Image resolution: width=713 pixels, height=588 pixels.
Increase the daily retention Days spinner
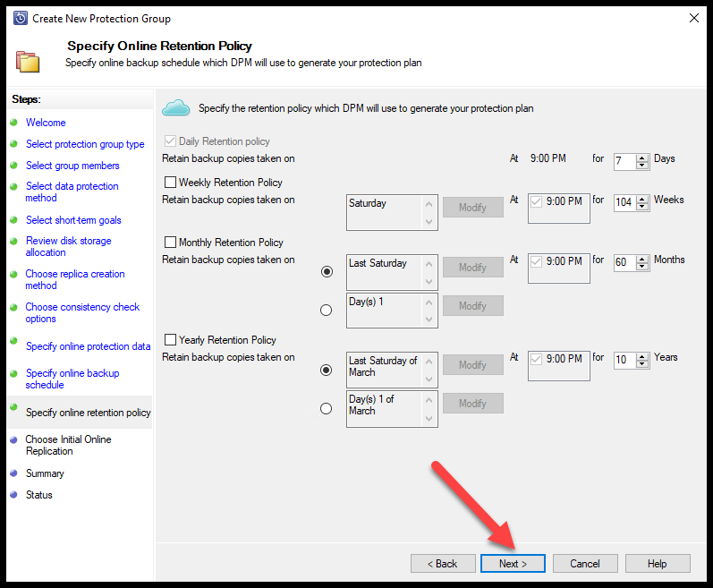642,158
